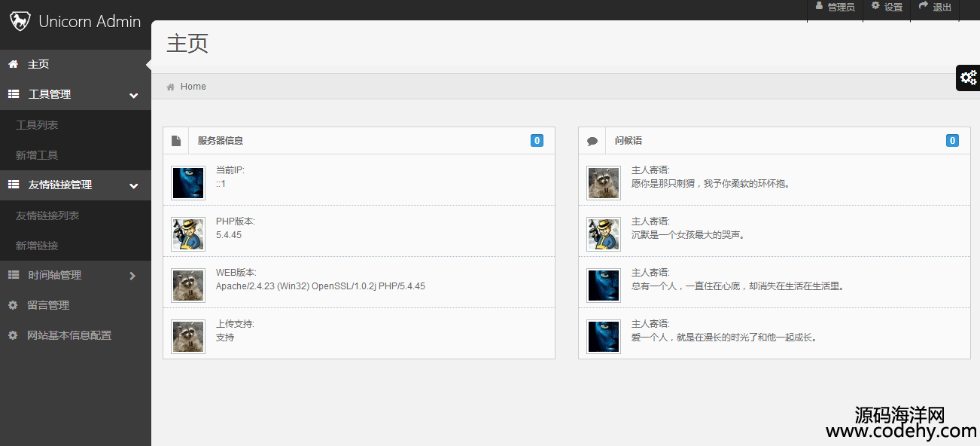The image size is (980, 446).
Task: Click the comment icon in 问候语 header
Action: (x=592, y=141)
